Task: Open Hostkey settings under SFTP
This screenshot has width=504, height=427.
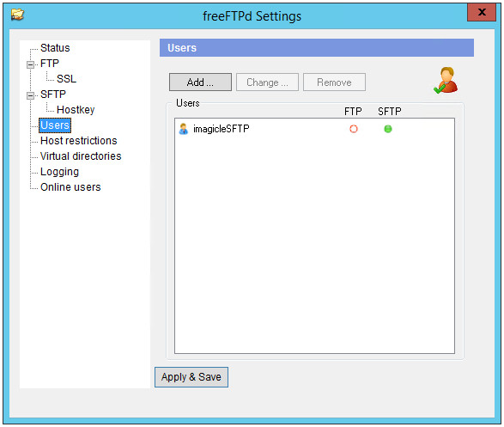Action: click(x=76, y=110)
